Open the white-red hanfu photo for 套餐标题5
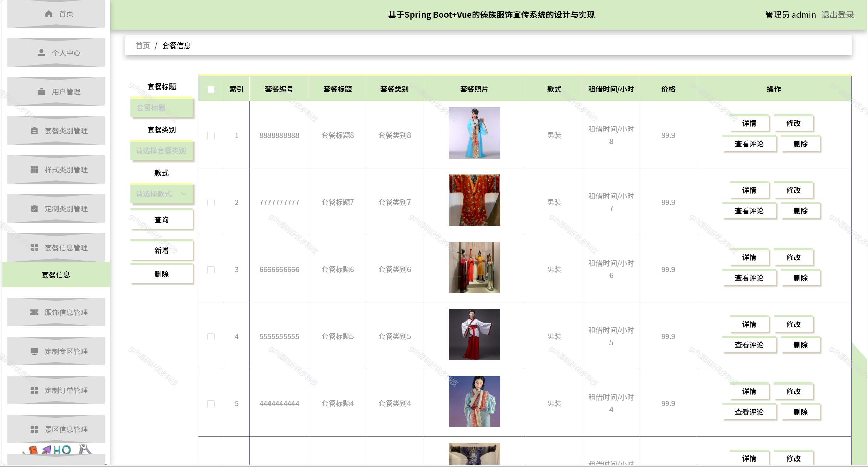This screenshot has width=868, height=467. (x=474, y=334)
